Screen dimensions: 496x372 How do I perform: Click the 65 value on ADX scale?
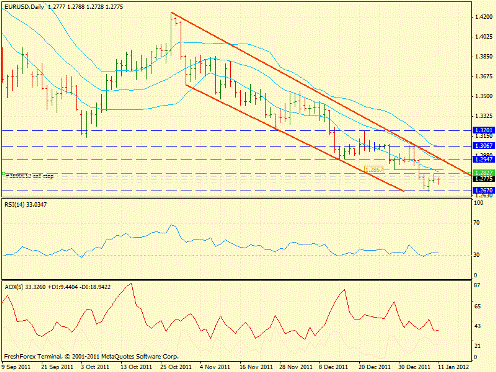tap(477, 306)
